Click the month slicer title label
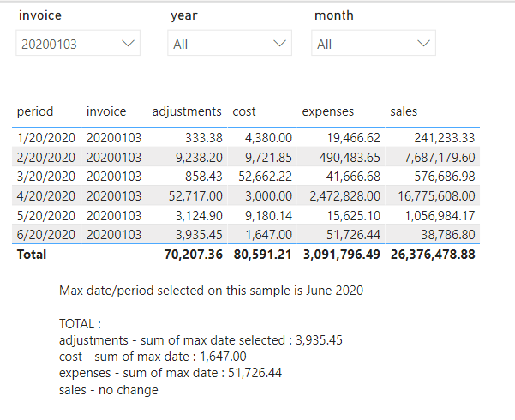Screen dimensions: 515x420 [334, 15]
